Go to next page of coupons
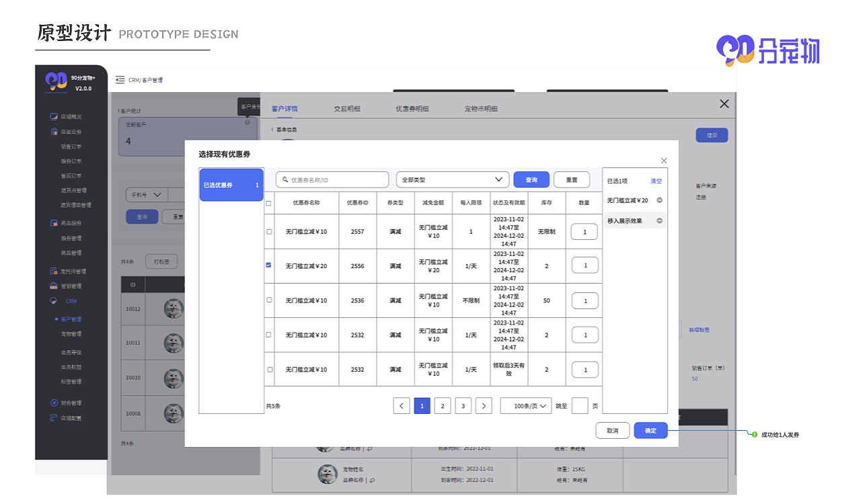The width and height of the screenshot is (861, 504). tap(484, 406)
